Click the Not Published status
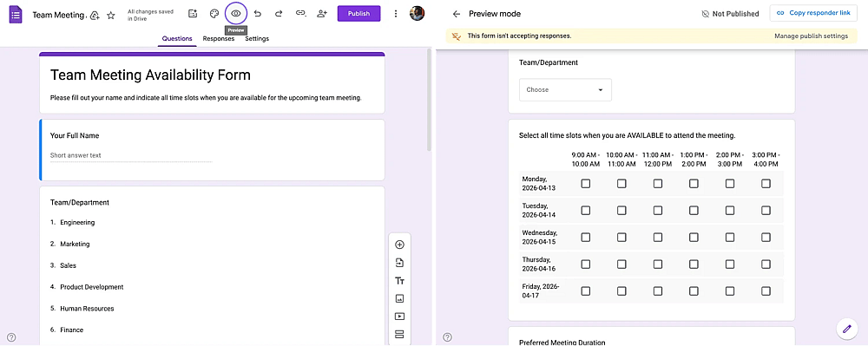The height and width of the screenshot is (346, 868). [730, 14]
